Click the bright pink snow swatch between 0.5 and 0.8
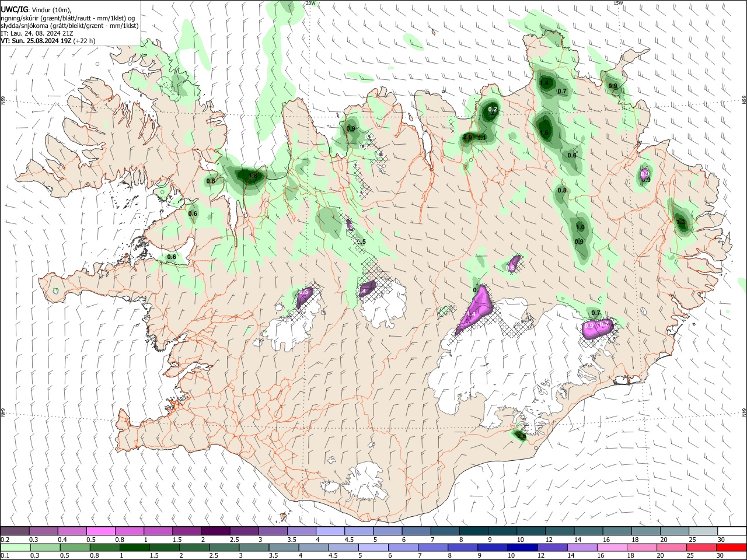 click(x=100, y=531)
